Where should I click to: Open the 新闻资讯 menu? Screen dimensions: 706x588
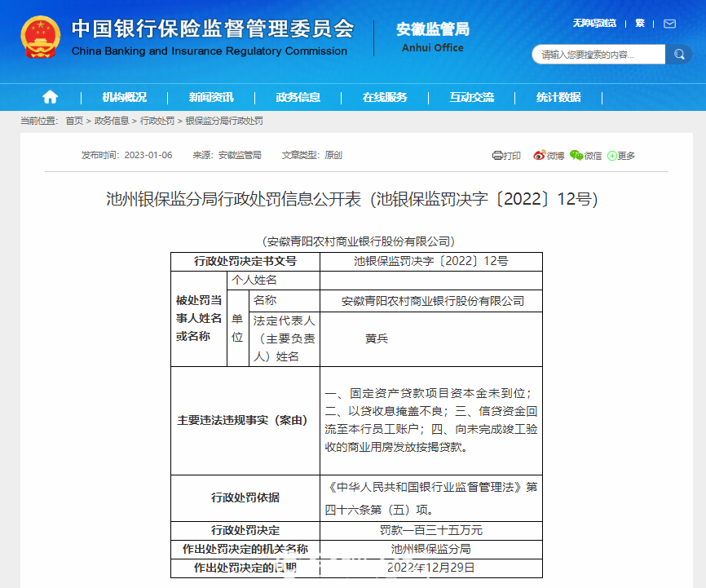(x=211, y=97)
